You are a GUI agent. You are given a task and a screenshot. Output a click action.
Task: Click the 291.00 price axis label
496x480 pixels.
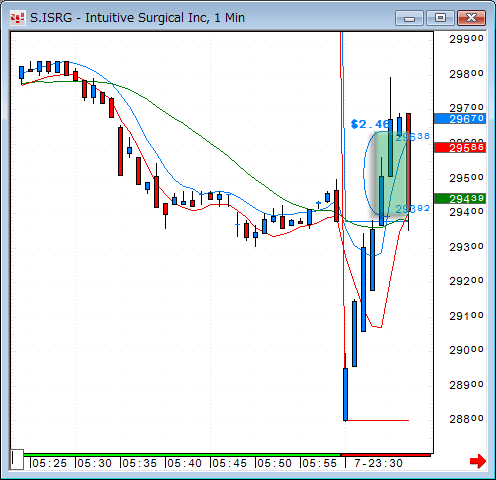click(466, 316)
